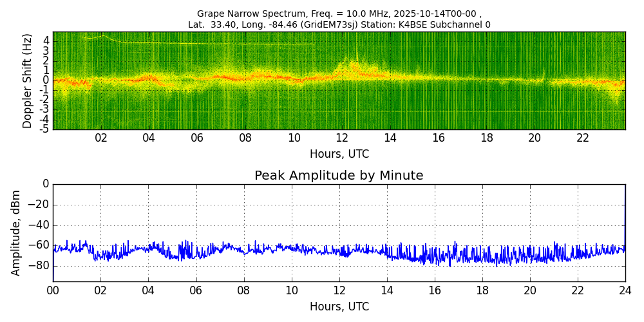644x322 pixels.
Task: Click the Doppler Shift (Hz) axis label
Action: [27, 81]
